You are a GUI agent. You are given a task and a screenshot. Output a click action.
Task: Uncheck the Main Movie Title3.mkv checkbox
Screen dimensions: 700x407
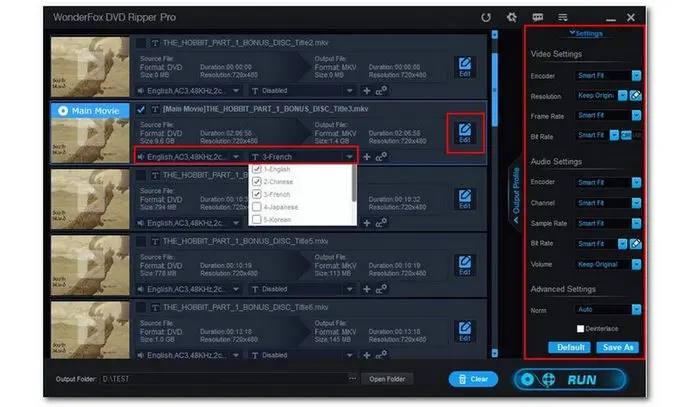141,109
